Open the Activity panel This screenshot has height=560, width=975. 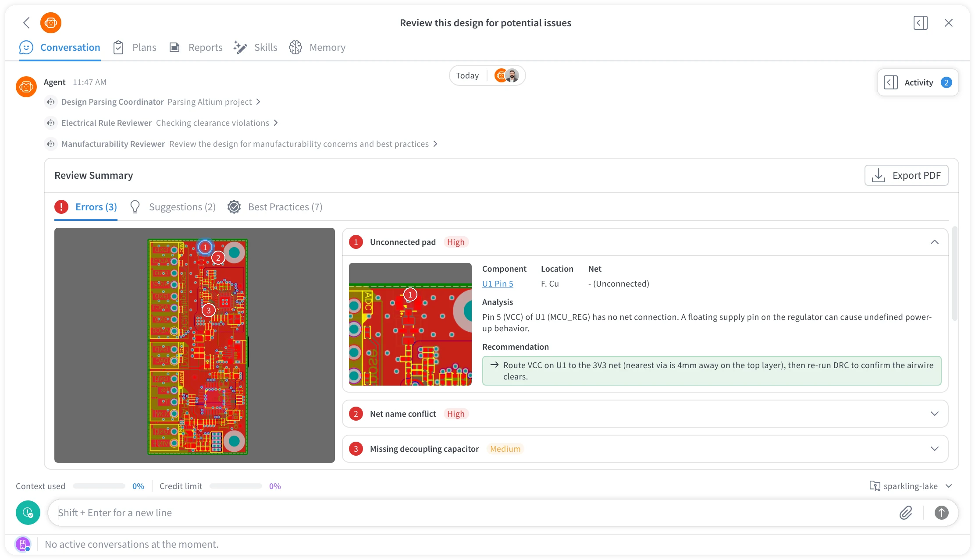(918, 82)
